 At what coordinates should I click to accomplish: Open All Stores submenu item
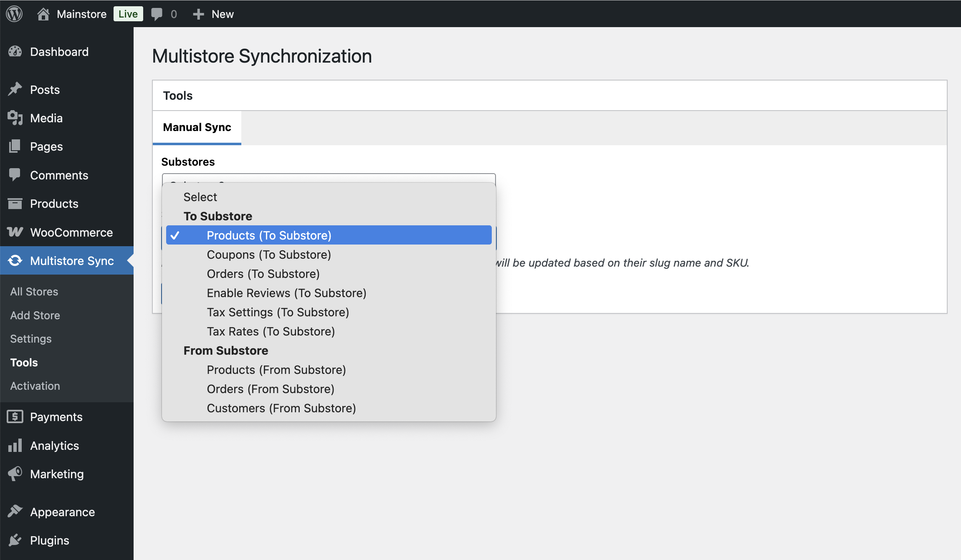pyautogui.click(x=34, y=291)
